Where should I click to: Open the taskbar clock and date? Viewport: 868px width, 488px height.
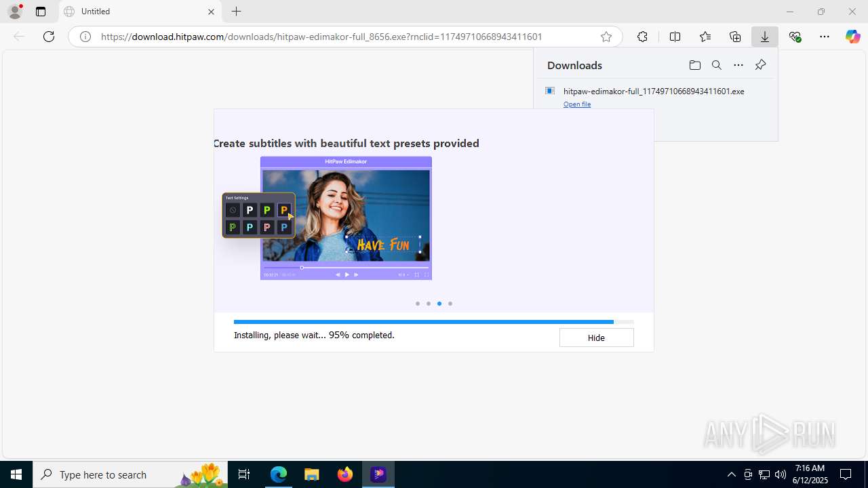810,474
